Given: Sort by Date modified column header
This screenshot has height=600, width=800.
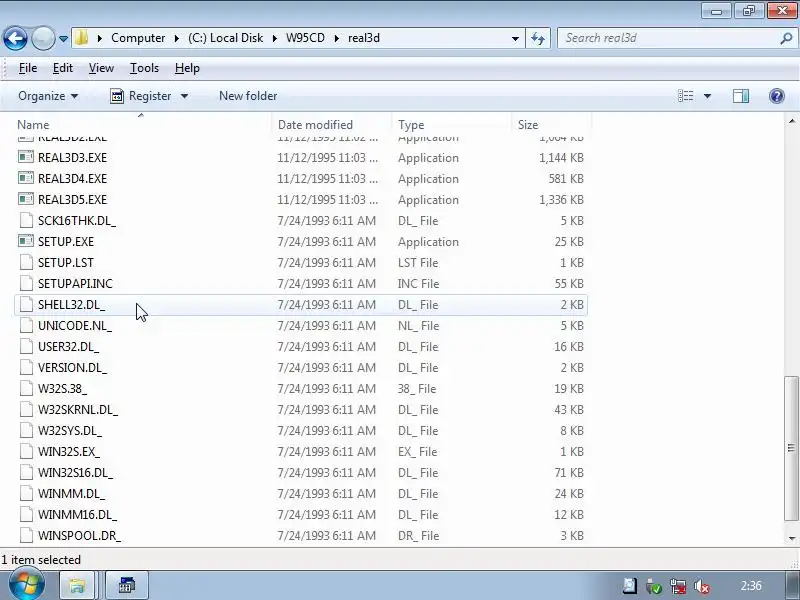Looking at the screenshot, I should (332, 125).
